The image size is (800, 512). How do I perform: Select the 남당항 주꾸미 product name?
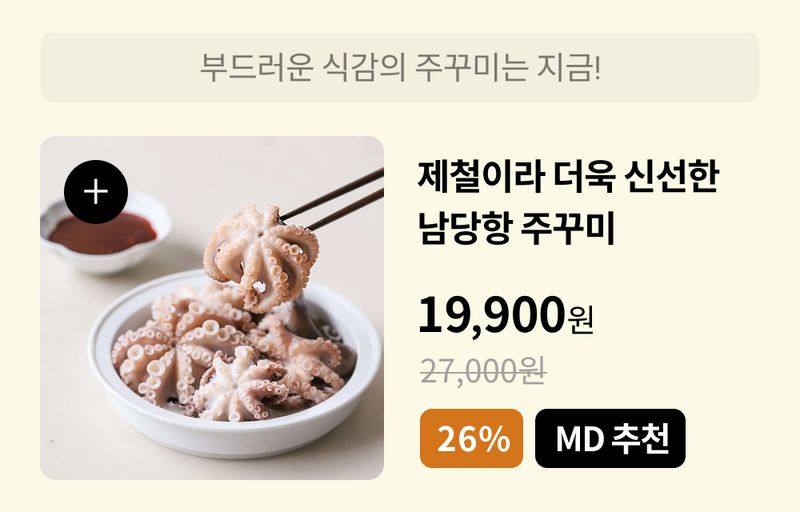[516, 227]
